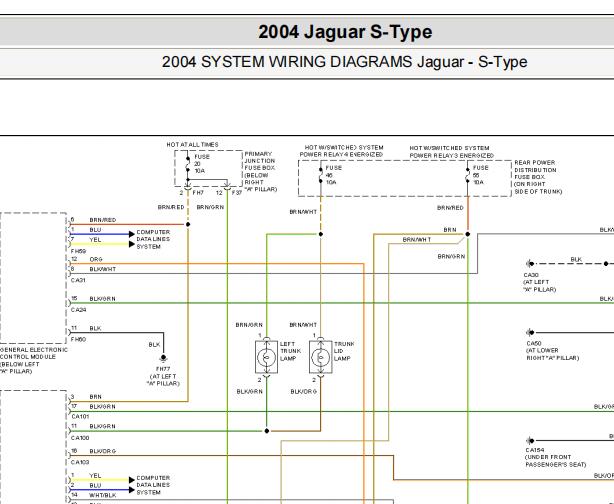Click the FH77 ground symbol
This screenshot has width=614, height=504.
pos(163,358)
